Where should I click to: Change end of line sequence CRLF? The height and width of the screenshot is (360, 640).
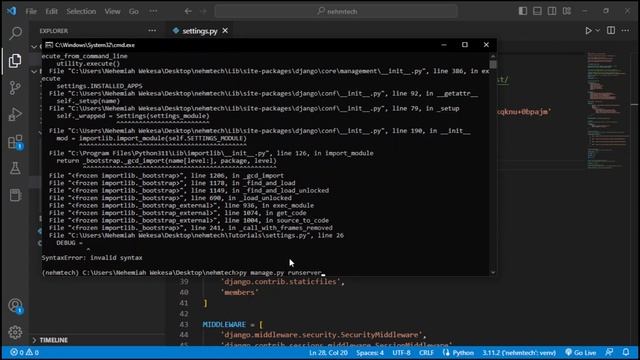[426, 353]
